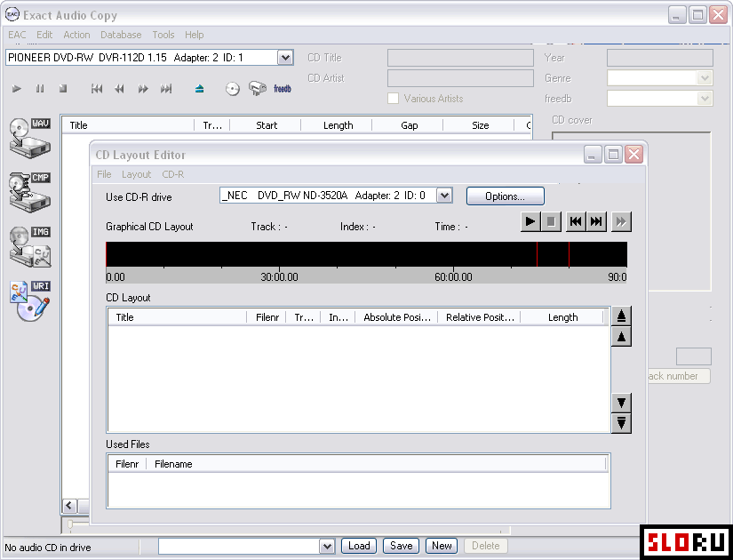Click main window stop button

(63, 88)
